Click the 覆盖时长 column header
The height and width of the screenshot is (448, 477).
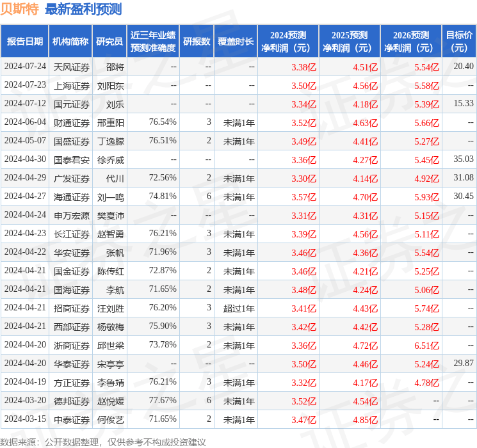[x=236, y=41]
